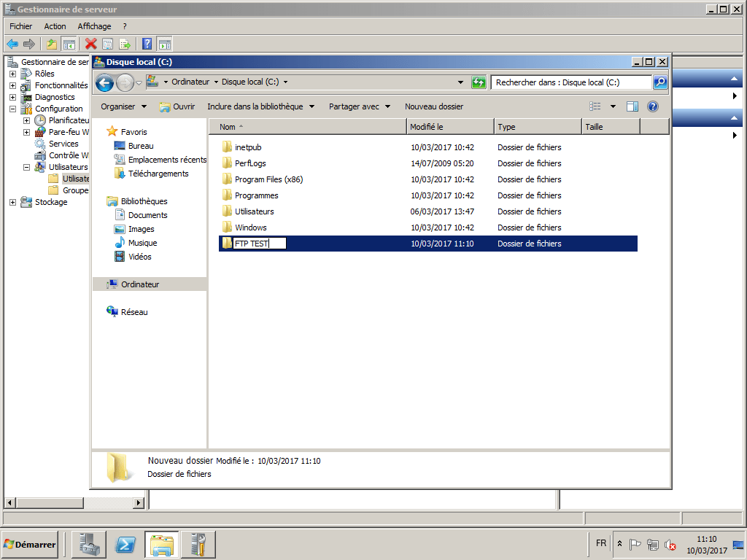Click the refresh arrows next to the address bar

click(x=479, y=82)
